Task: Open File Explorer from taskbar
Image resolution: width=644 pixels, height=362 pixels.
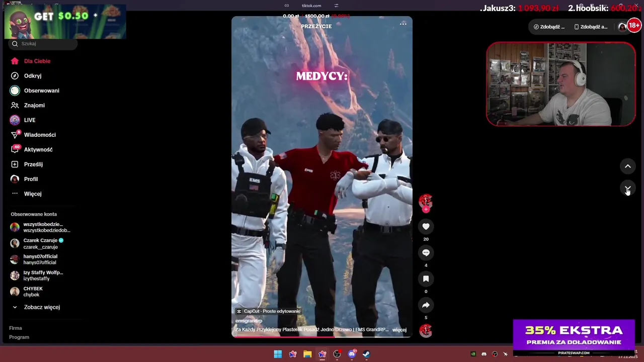Action: (x=307, y=354)
